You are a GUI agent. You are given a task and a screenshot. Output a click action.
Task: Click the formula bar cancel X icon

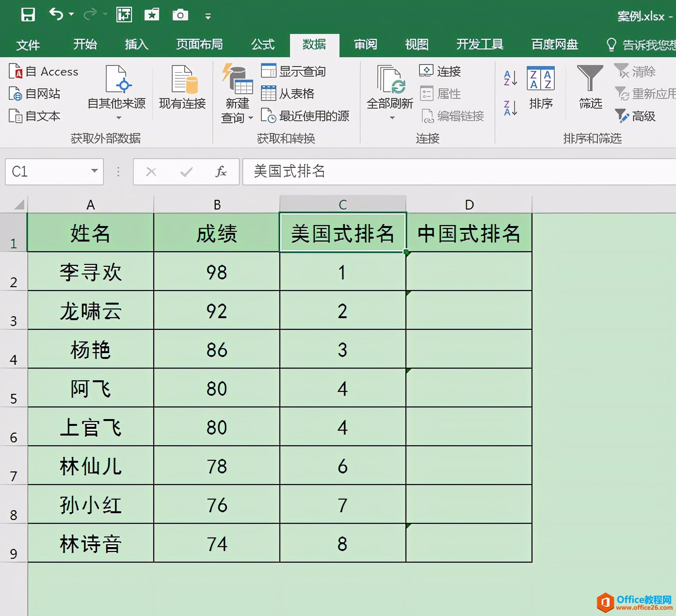tap(151, 172)
